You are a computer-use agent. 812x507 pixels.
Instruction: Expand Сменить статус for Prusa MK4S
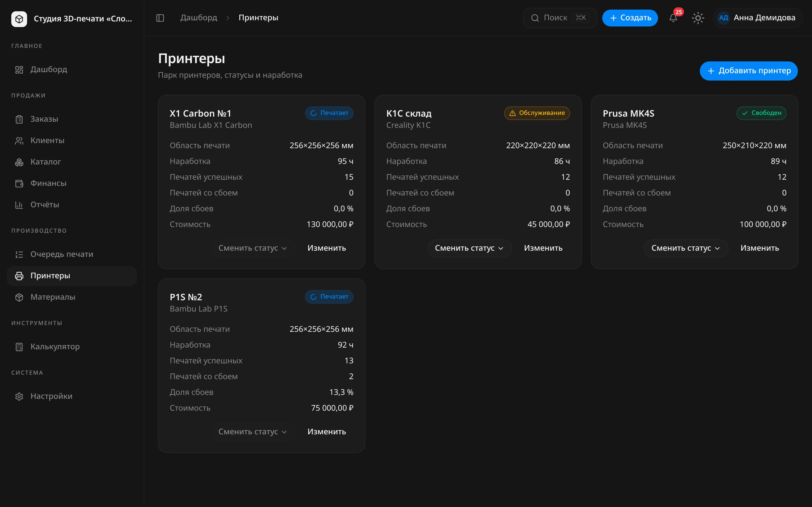click(686, 248)
